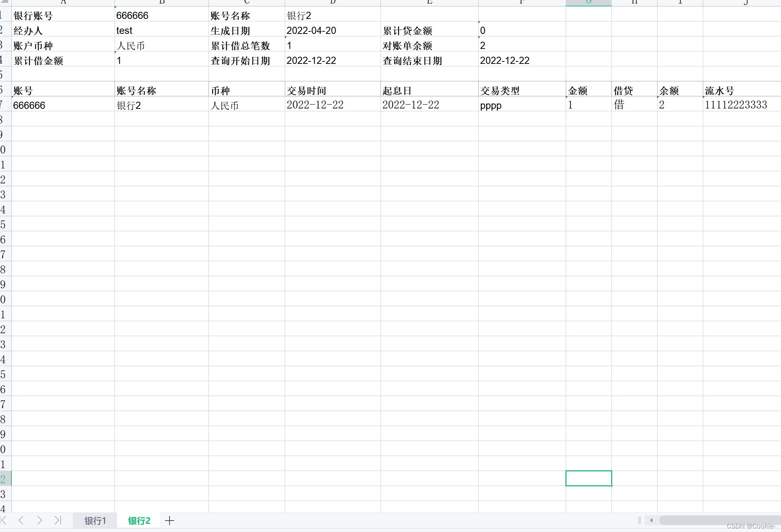The height and width of the screenshot is (532, 781).
Task: Click the add new sheet plus icon
Action: [x=170, y=521]
